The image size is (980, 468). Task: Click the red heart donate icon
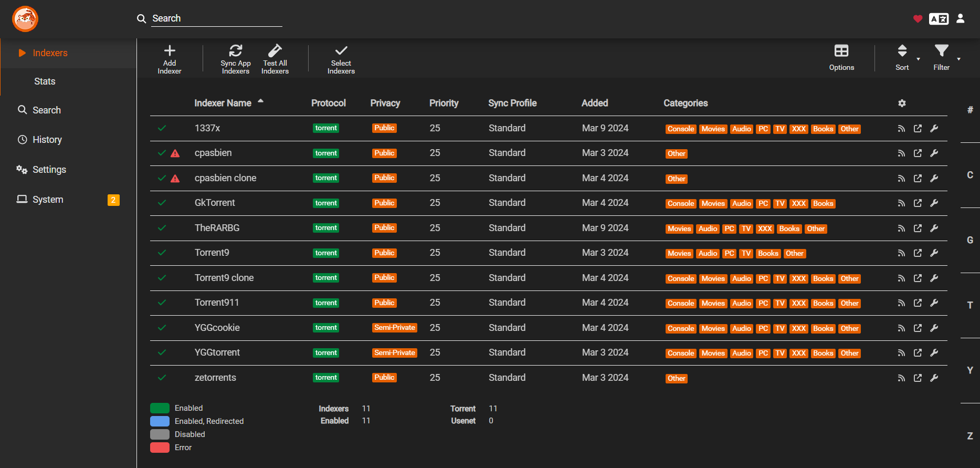[x=918, y=19]
